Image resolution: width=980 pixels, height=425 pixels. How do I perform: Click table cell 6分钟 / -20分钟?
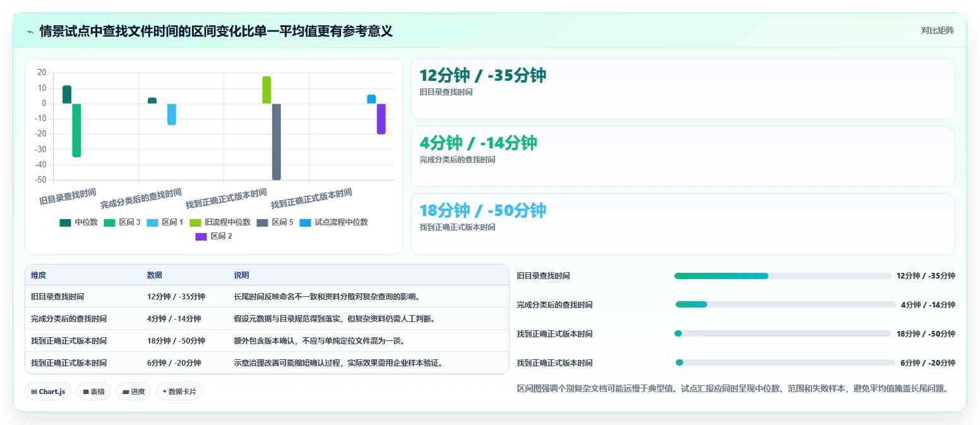point(174,362)
